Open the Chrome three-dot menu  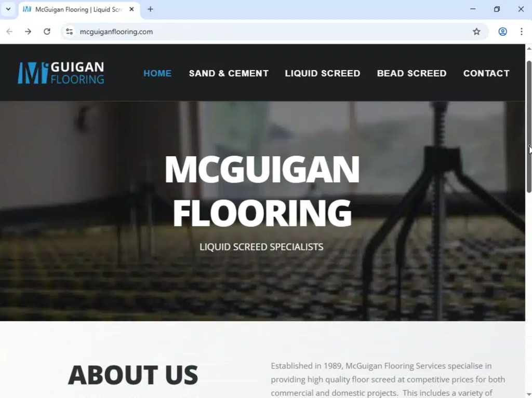pos(522,32)
